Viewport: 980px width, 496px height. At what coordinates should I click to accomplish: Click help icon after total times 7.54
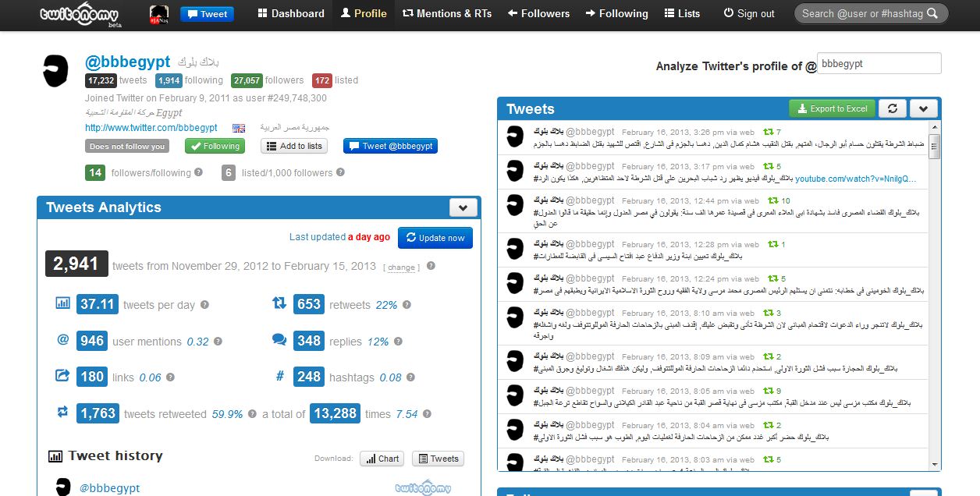[x=428, y=414]
